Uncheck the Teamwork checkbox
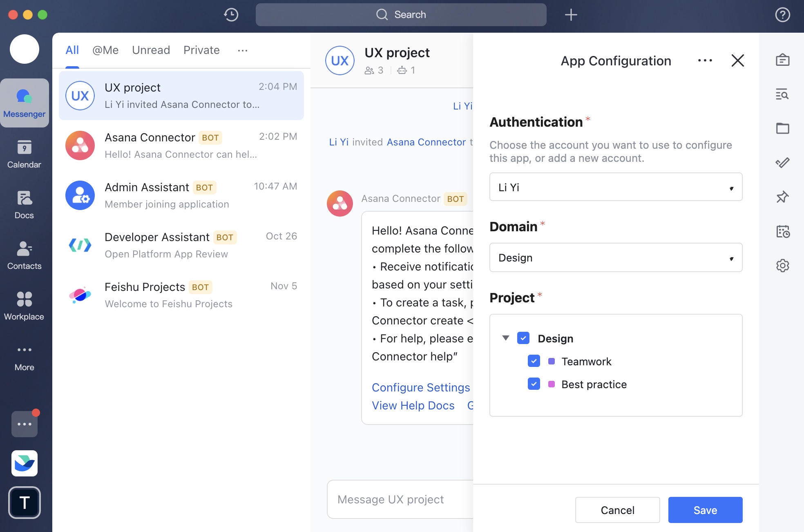804x532 pixels. pyautogui.click(x=534, y=361)
